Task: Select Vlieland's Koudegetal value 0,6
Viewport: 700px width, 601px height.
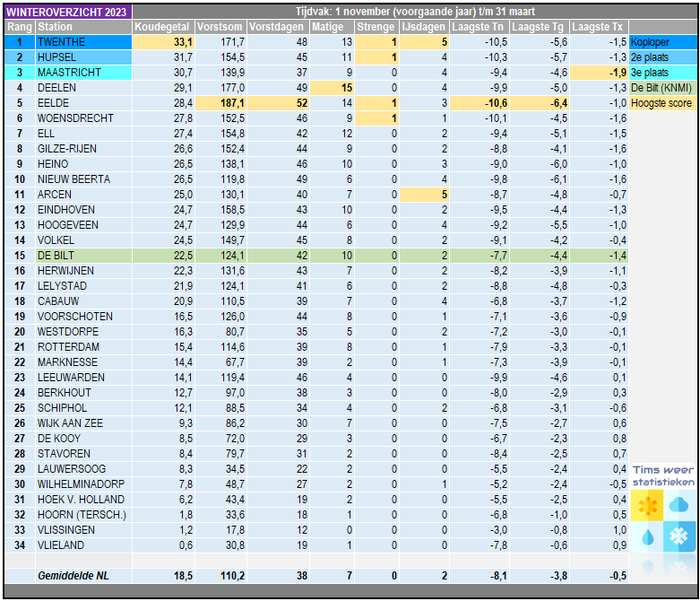Action: point(163,545)
